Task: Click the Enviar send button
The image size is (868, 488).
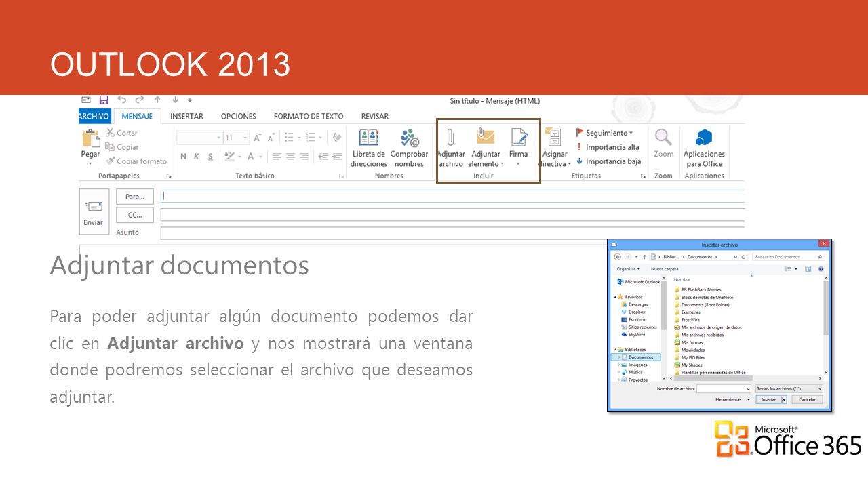Action: point(94,211)
